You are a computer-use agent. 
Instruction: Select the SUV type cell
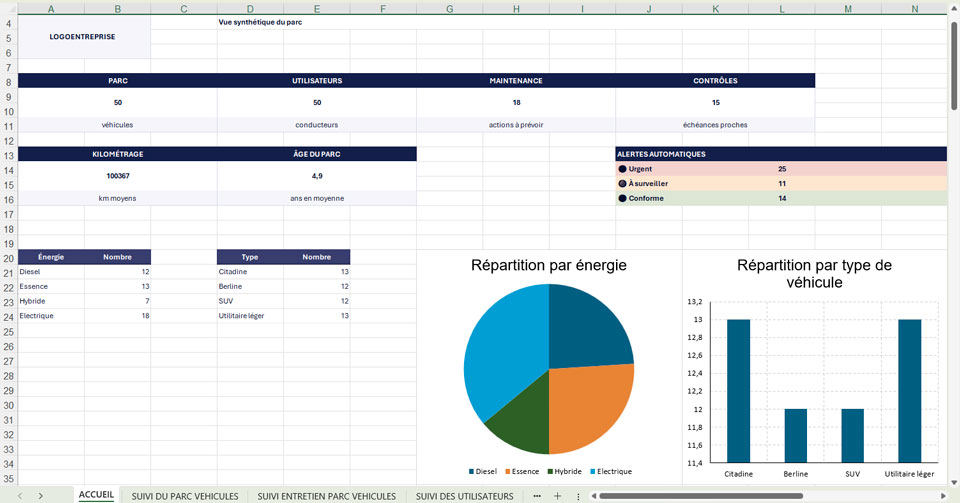pos(250,301)
